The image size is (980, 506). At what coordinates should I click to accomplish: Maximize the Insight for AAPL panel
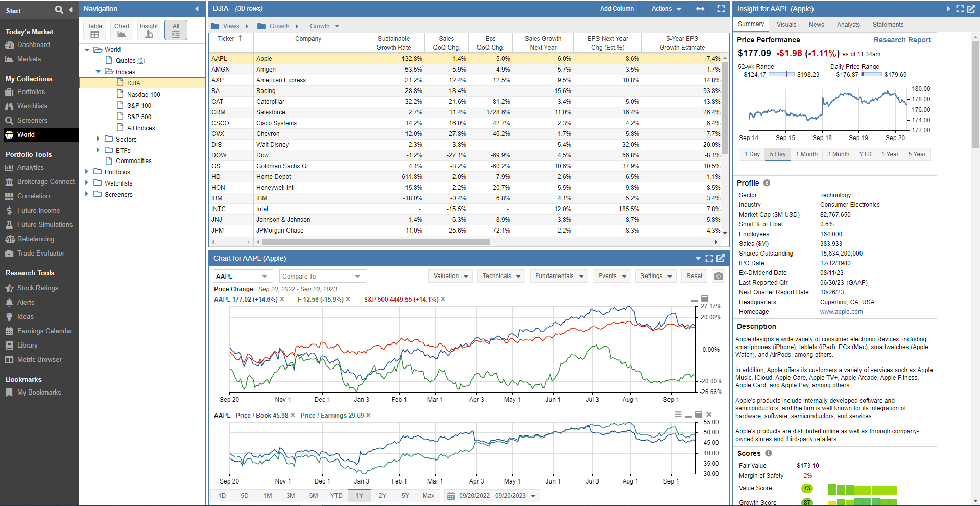960,9
